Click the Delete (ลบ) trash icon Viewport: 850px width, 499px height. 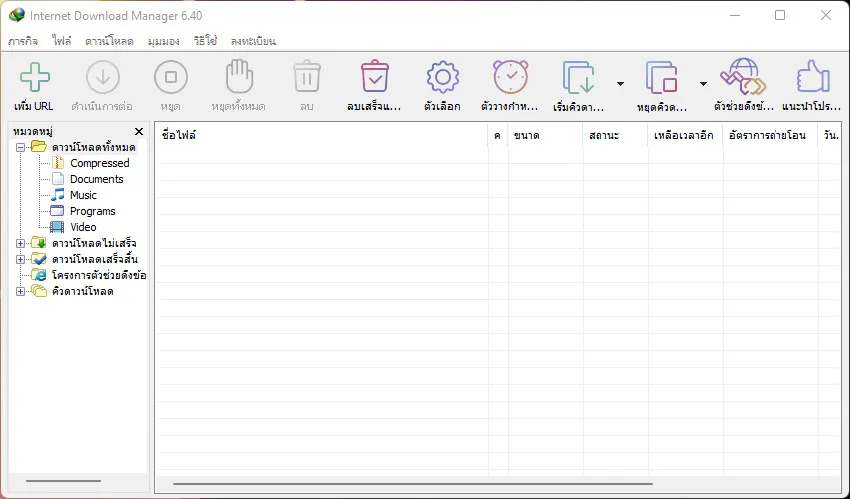tap(307, 77)
